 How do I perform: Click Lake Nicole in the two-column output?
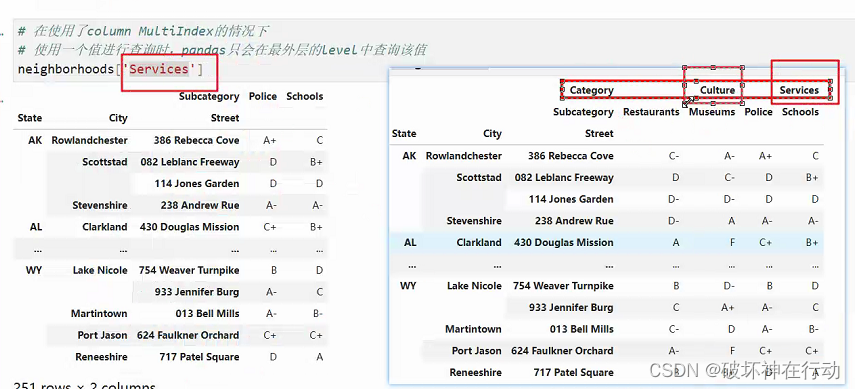100,270
